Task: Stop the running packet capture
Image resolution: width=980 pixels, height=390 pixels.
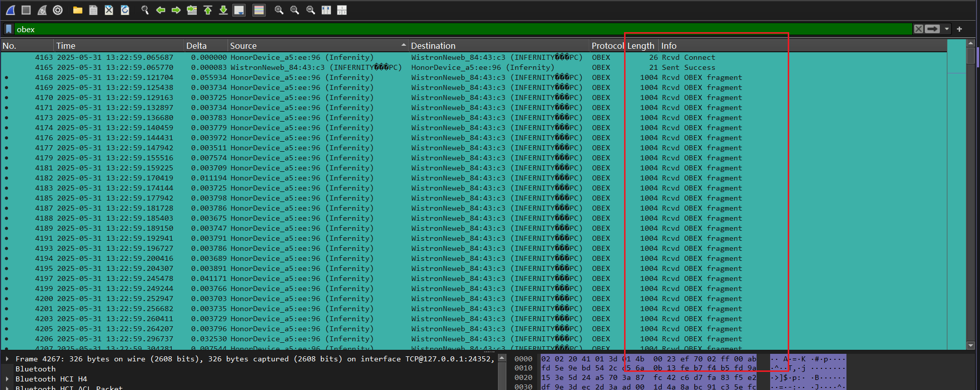Action: [x=26, y=10]
